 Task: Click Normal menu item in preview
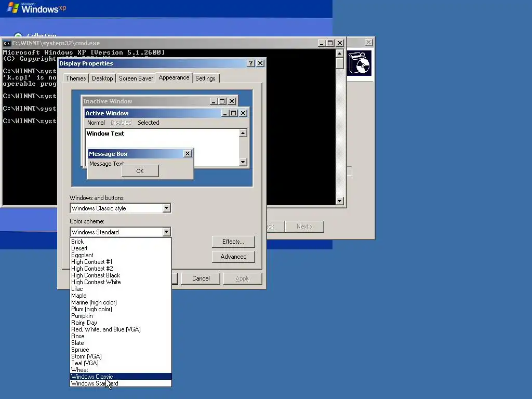coord(96,123)
